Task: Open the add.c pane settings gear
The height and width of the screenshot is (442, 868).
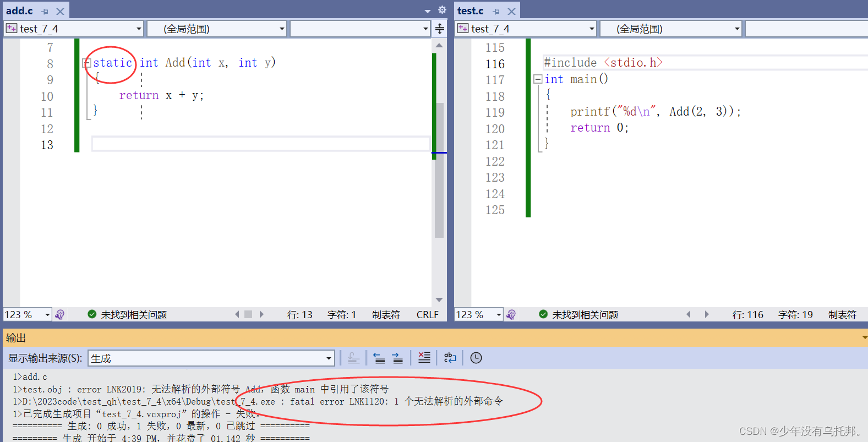Action: point(442,10)
